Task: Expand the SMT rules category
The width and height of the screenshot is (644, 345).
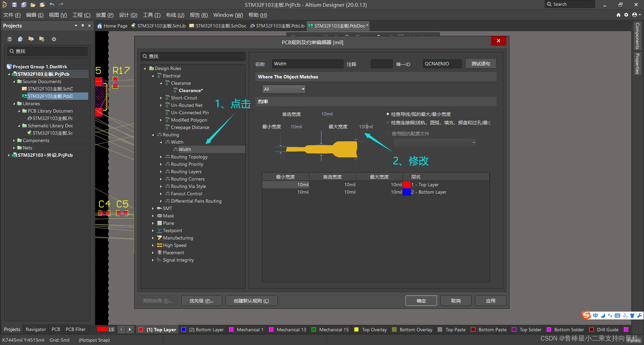Action: [153, 209]
